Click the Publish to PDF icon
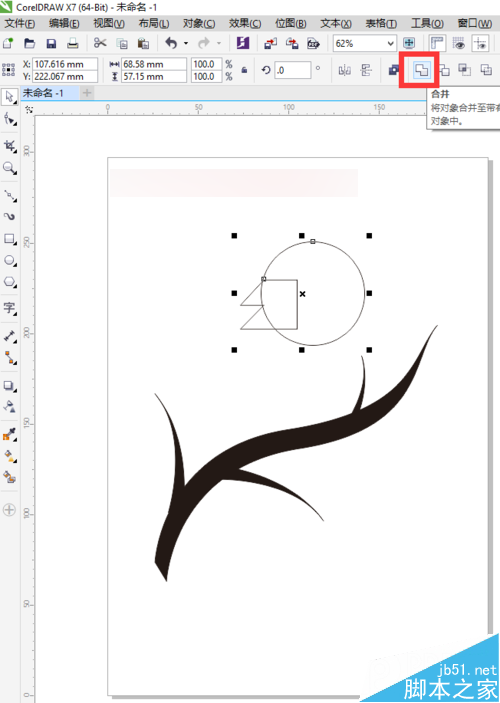The width and height of the screenshot is (500, 703). tap(313, 43)
